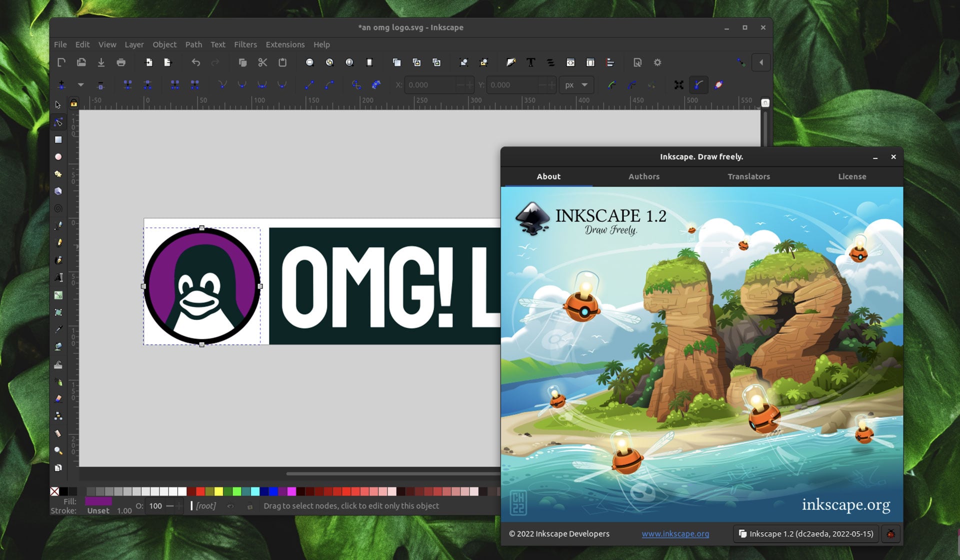Undo the last action via toolbar arrow
The width and height of the screenshot is (960, 560).
click(195, 62)
